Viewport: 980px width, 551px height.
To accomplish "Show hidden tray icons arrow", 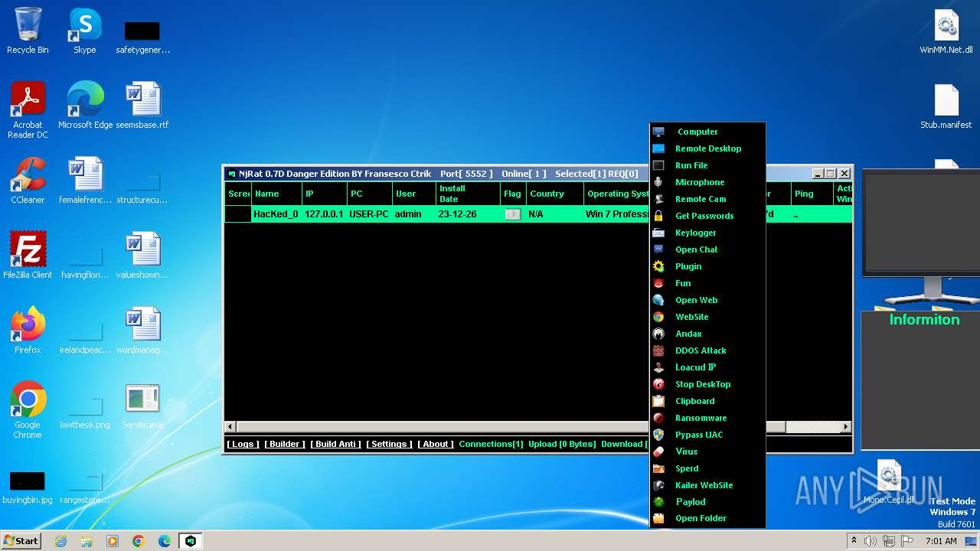I will click(x=854, y=541).
